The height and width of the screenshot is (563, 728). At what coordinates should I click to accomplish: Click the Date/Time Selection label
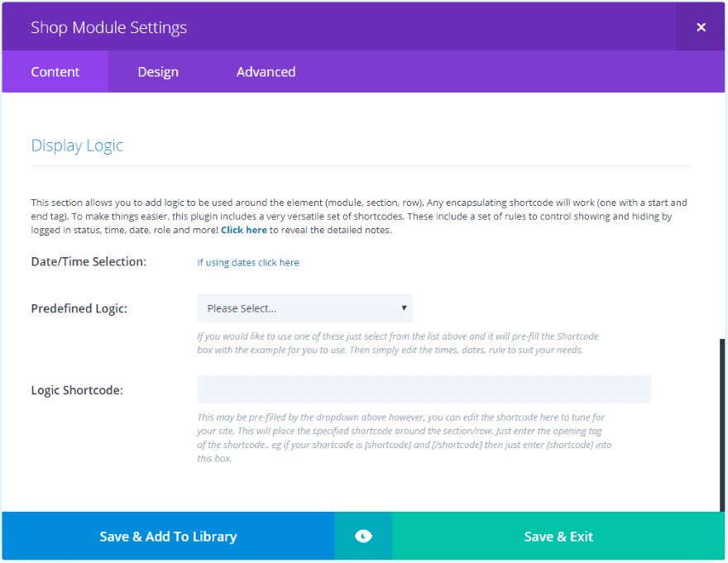(x=89, y=262)
